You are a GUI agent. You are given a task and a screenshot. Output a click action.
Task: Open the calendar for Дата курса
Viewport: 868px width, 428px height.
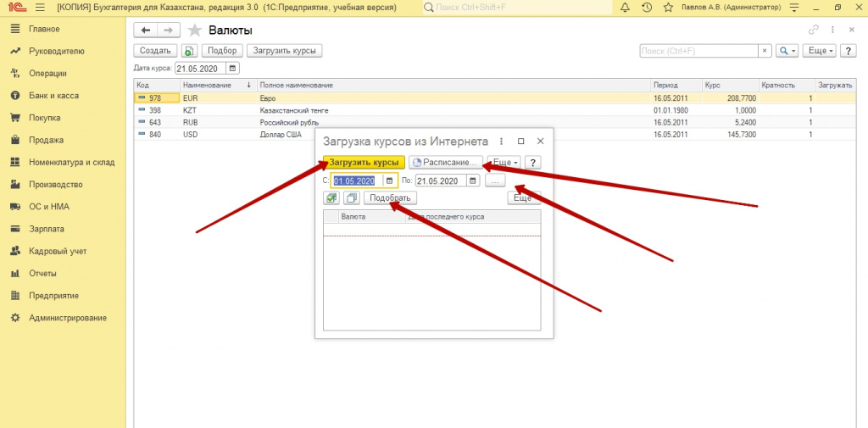(x=233, y=69)
